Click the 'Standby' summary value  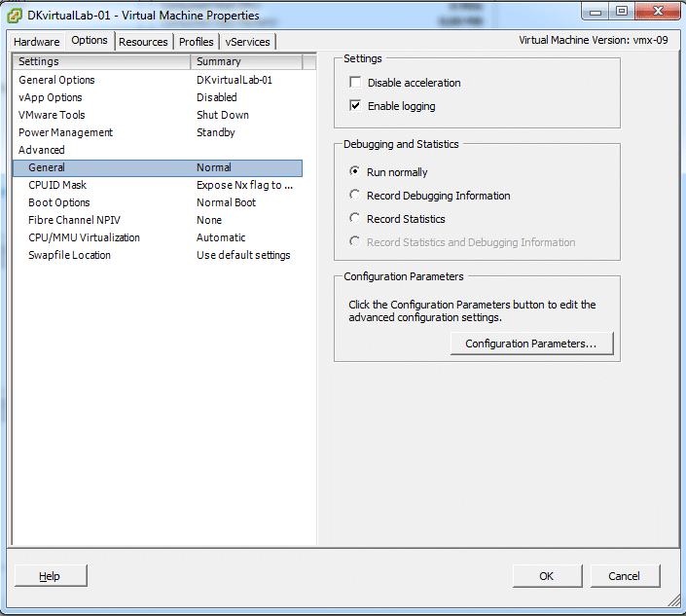tap(216, 132)
